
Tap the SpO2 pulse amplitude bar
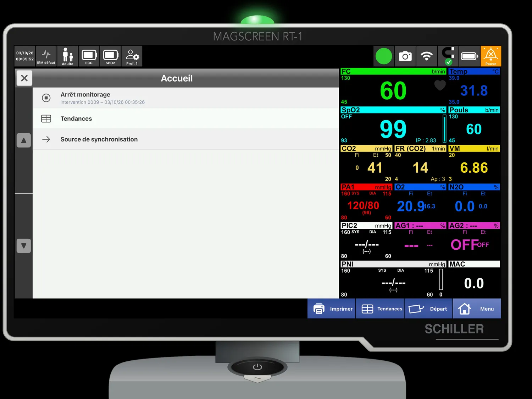[x=444, y=128]
